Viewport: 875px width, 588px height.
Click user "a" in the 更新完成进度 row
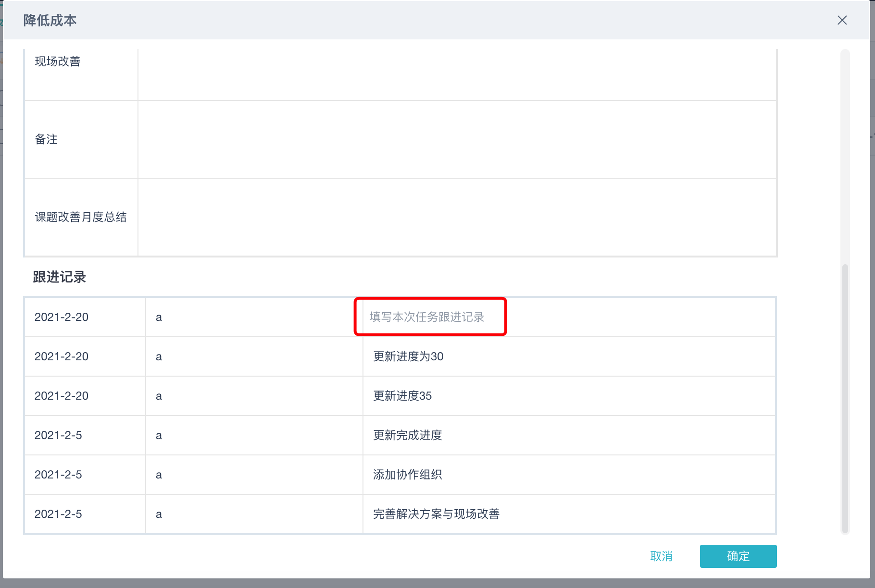click(159, 436)
